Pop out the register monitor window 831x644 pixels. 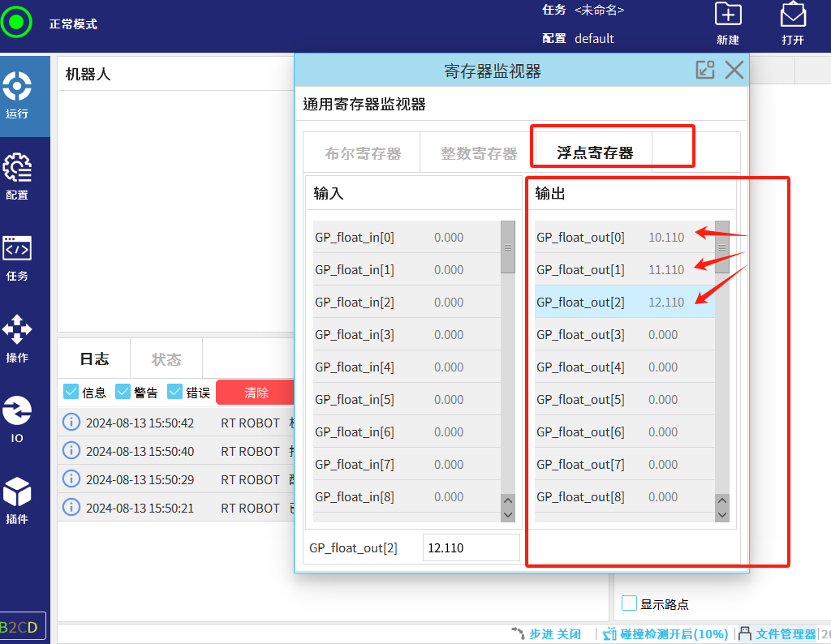click(705, 70)
